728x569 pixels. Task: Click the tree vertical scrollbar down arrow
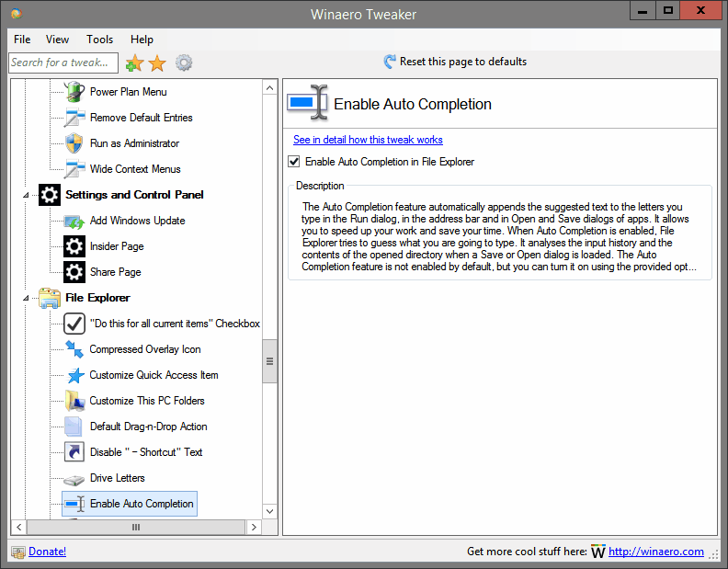pyautogui.click(x=269, y=511)
